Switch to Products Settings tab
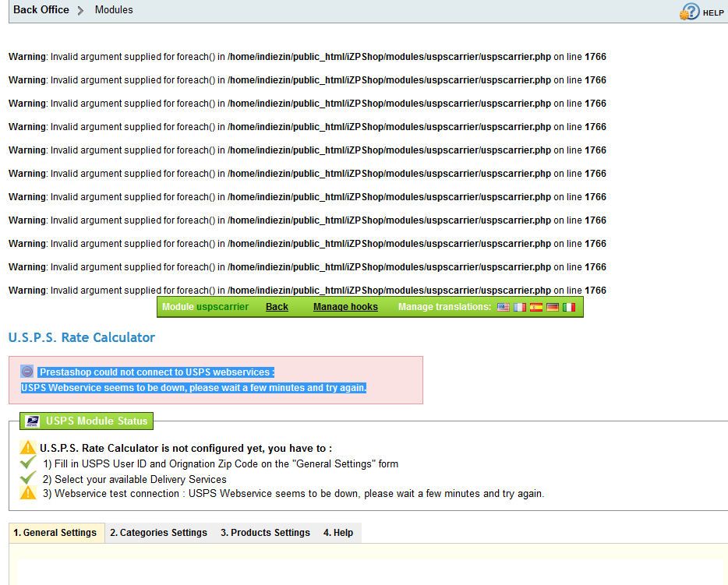 (265, 533)
